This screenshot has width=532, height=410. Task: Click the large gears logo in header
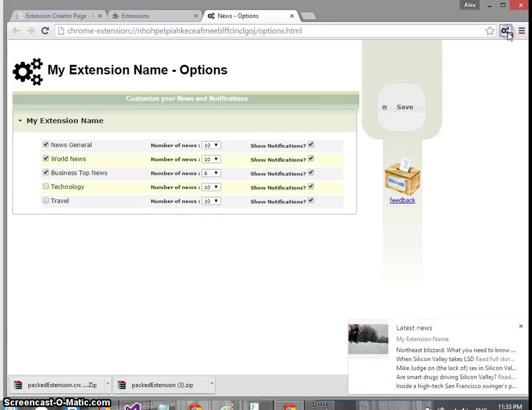point(28,71)
